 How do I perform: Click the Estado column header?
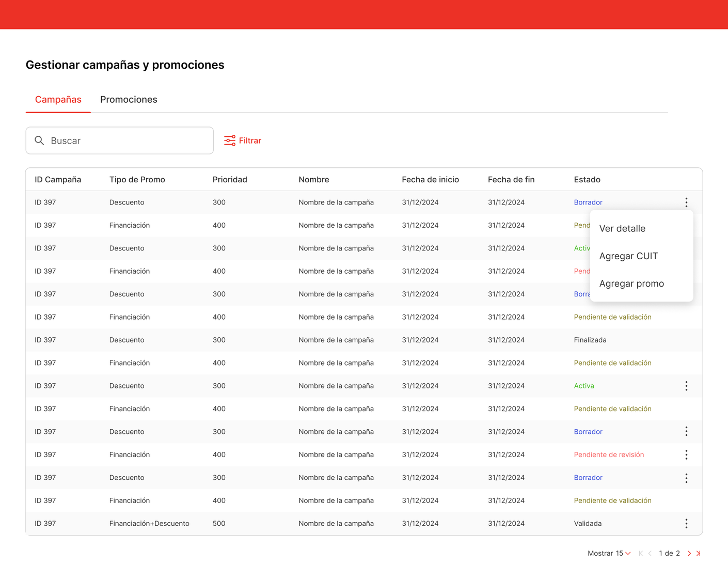[x=587, y=180]
